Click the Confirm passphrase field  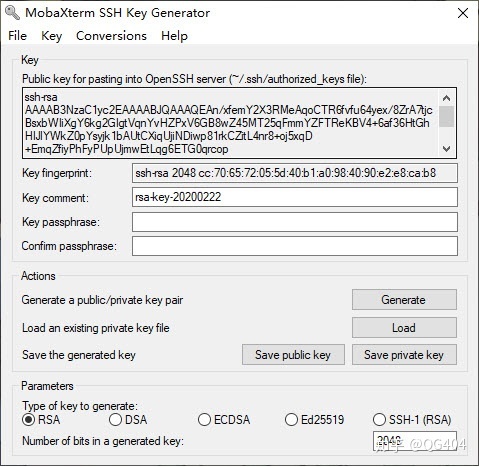[x=295, y=246]
